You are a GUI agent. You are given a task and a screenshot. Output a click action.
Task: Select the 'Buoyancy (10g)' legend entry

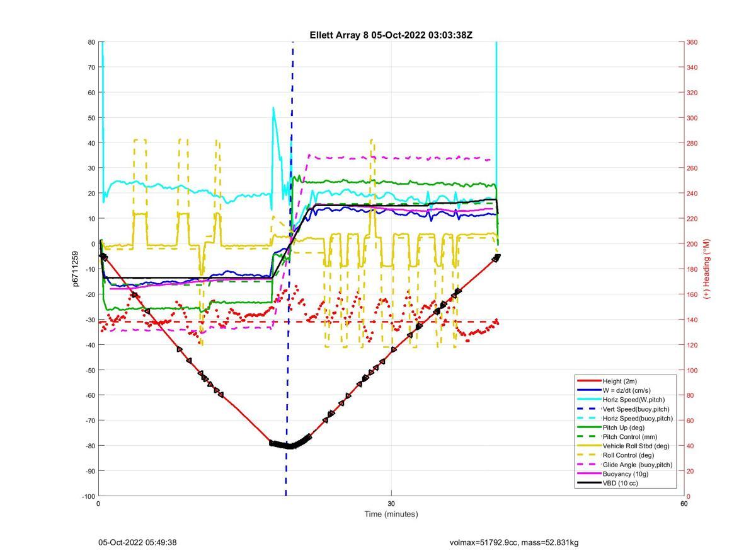click(x=625, y=474)
